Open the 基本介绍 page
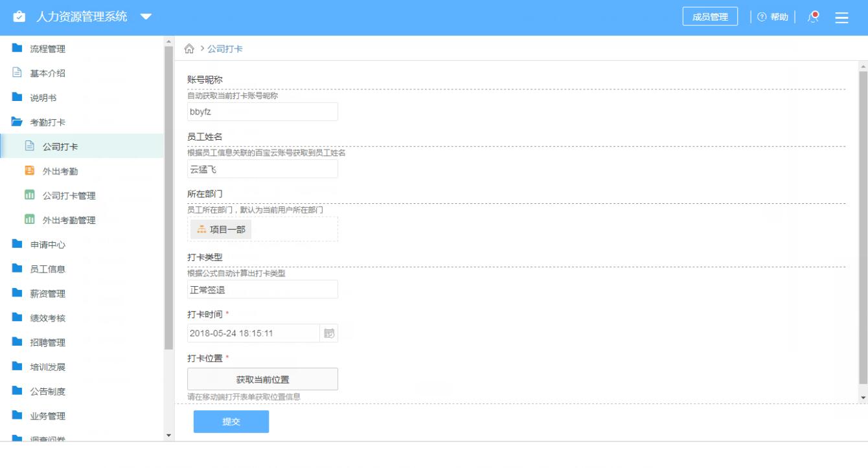 (x=82, y=73)
